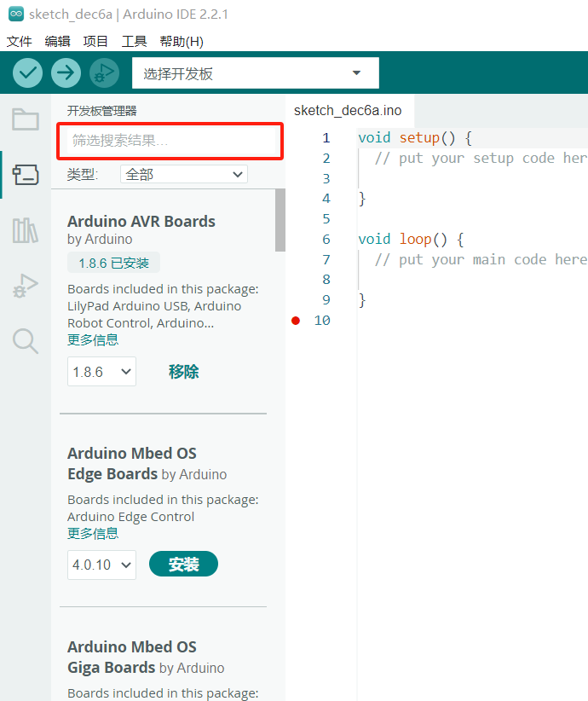Start Debugging with the toolbar debug icon
This screenshot has height=701, width=588.
coord(104,72)
